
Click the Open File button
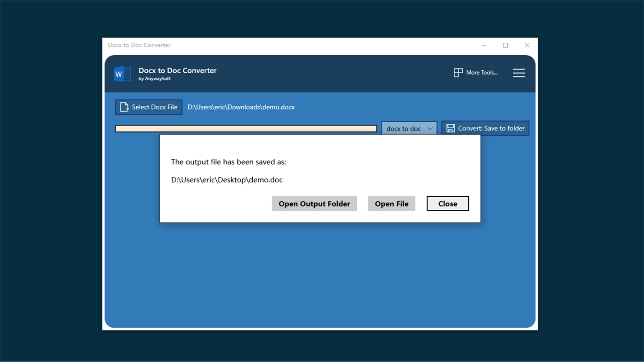391,203
